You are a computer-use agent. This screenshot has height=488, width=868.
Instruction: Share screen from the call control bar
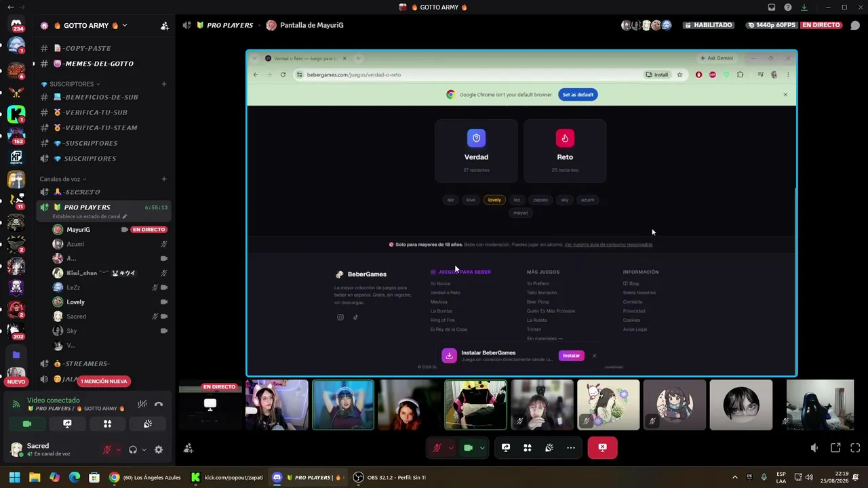pyautogui.click(x=506, y=448)
